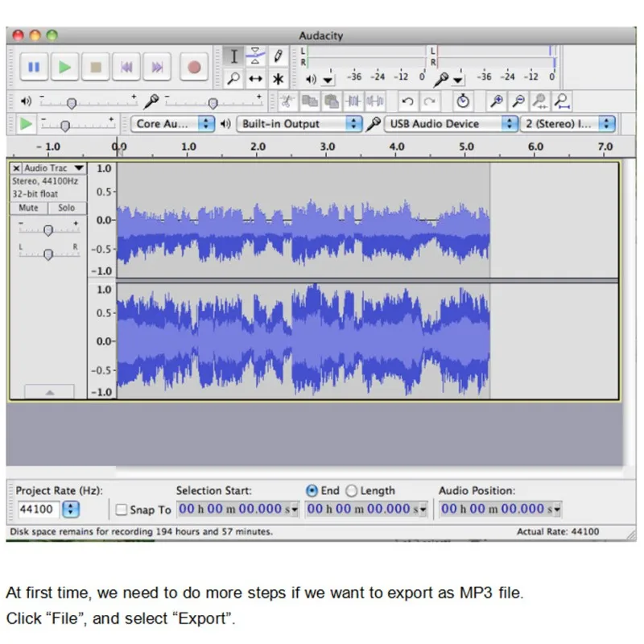
Task: Zoom in on the waveform
Action: click(496, 101)
